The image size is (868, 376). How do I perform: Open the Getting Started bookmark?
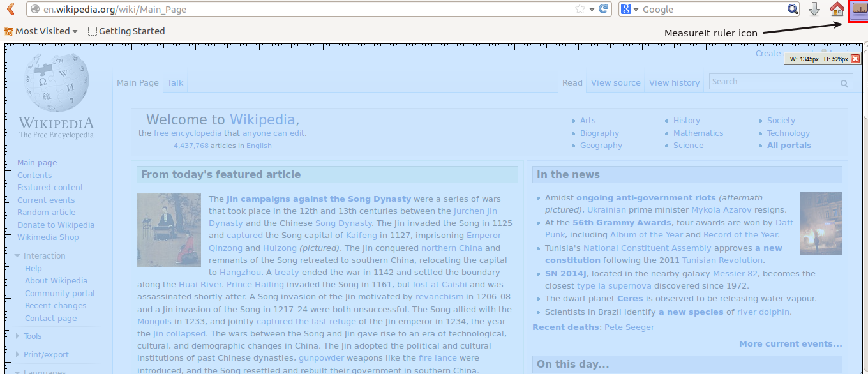126,31
